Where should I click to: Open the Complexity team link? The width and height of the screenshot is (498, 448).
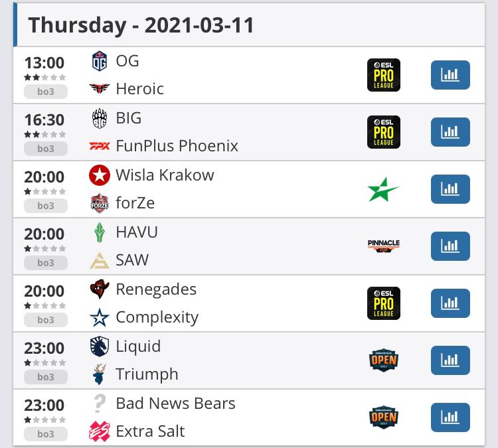click(157, 317)
